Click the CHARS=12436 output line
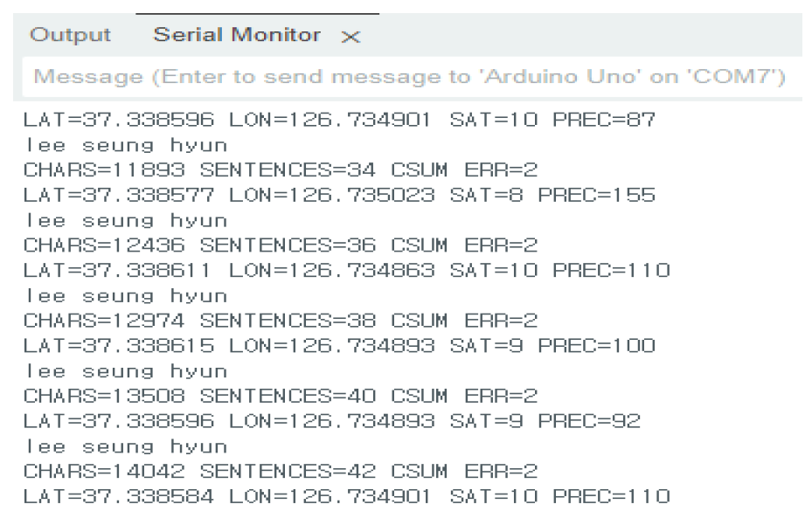The width and height of the screenshot is (812, 532). tap(281, 245)
